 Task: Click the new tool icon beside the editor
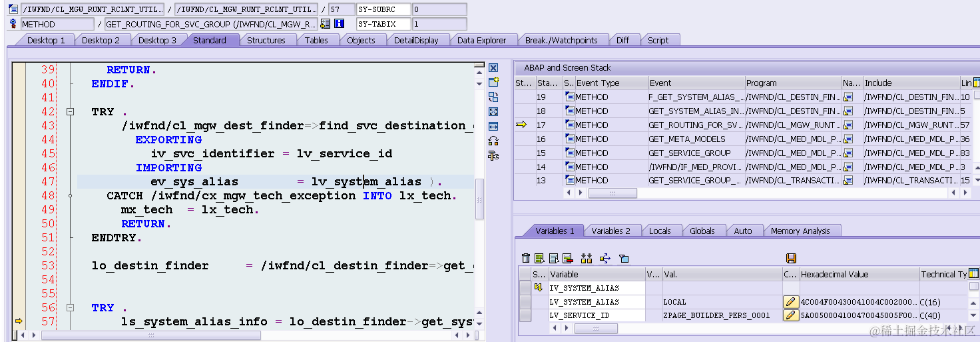coord(493,82)
